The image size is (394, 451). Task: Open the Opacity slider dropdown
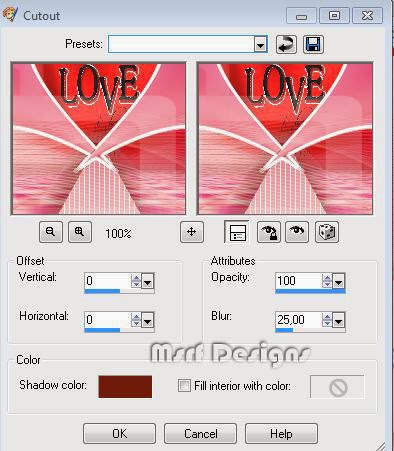pos(338,282)
